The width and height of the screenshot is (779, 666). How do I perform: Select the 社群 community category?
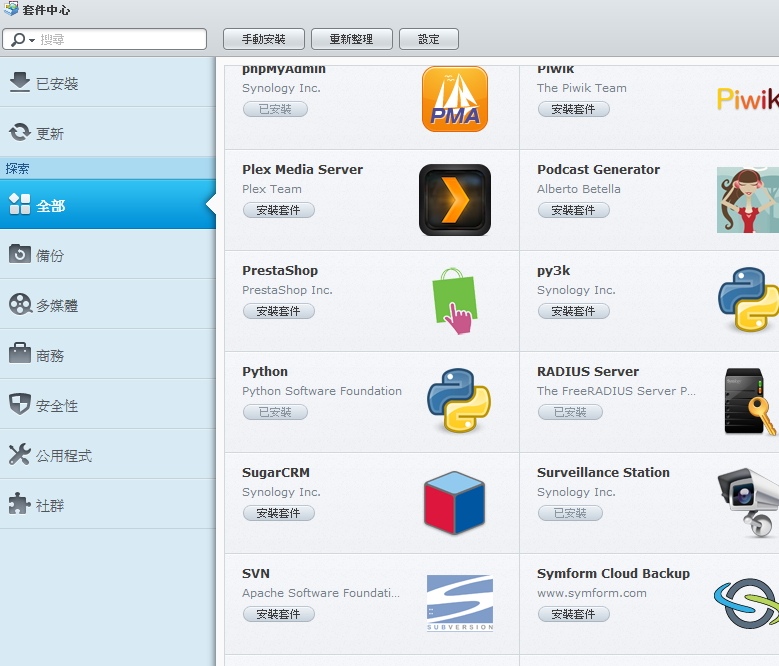click(108, 504)
